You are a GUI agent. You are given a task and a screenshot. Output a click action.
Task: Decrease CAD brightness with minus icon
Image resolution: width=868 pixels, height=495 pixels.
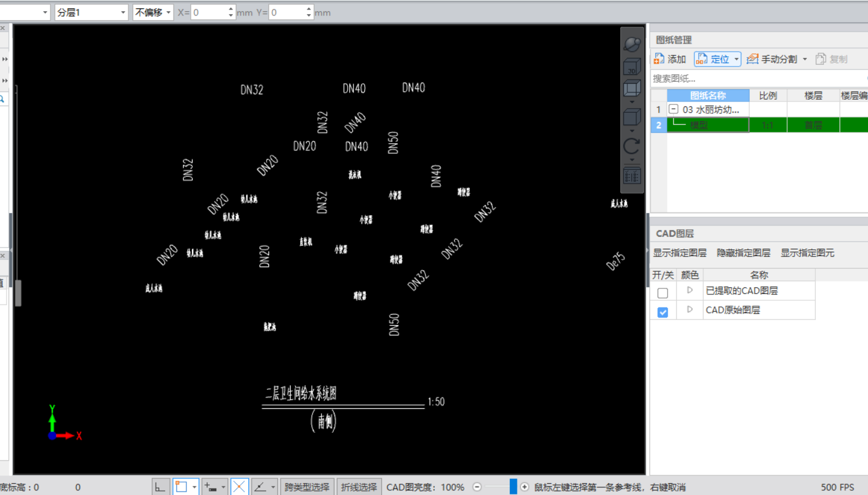click(x=476, y=487)
